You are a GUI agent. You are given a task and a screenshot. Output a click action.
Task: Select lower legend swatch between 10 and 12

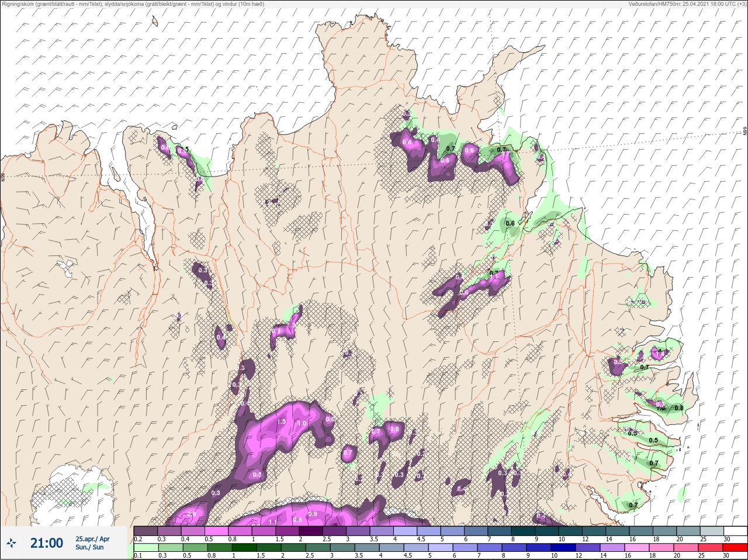564,548
